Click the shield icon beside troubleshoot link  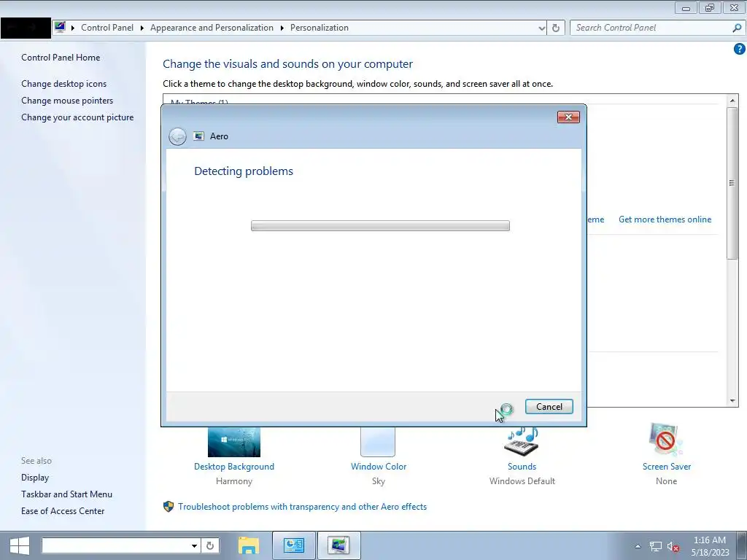(x=169, y=507)
